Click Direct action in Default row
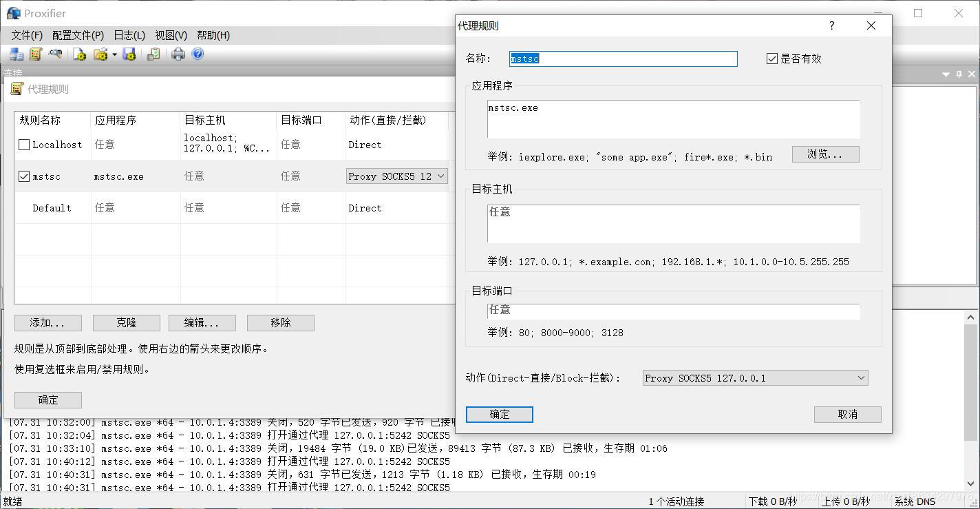This screenshot has width=980, height=509. click(x=365, y=208)
